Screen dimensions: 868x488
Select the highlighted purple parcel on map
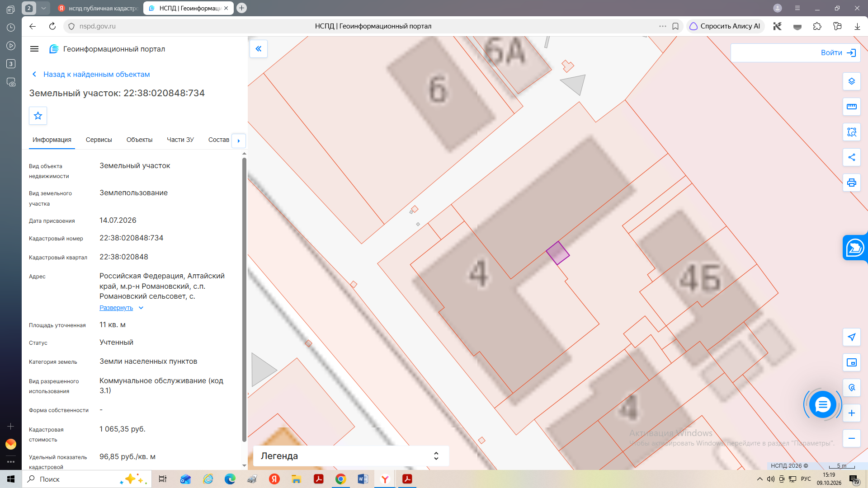[557, 253]
